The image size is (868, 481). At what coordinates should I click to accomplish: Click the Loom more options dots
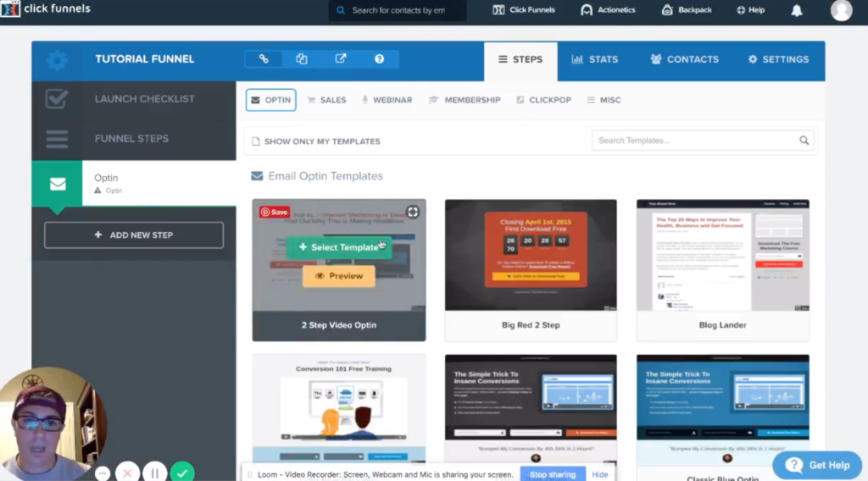click(x=103, y=473)
